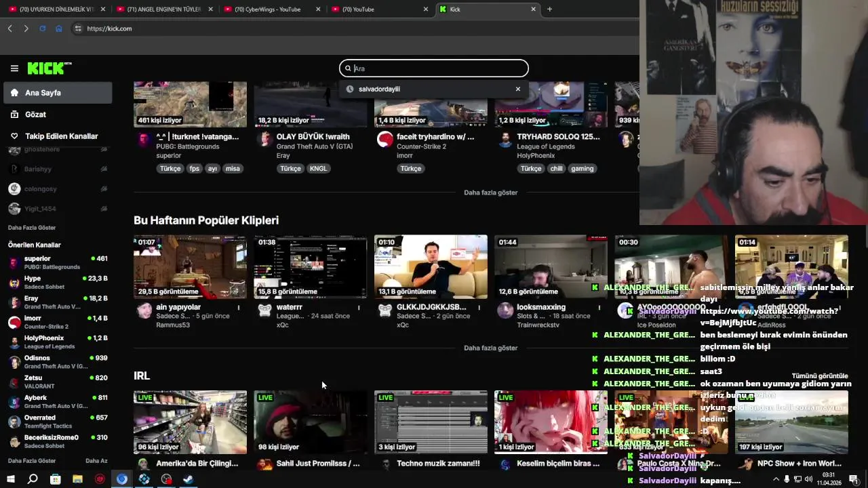Open recommended channel Odisnos
Viewport: 868px width, 488px height.
pyautogui.click(x=58, y=362)
